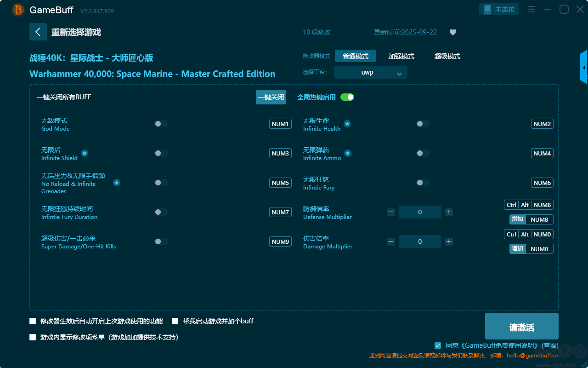Decrease the Defense Multiplier value
The height and width of the screenshot is (368, 588).
(391, 212)
